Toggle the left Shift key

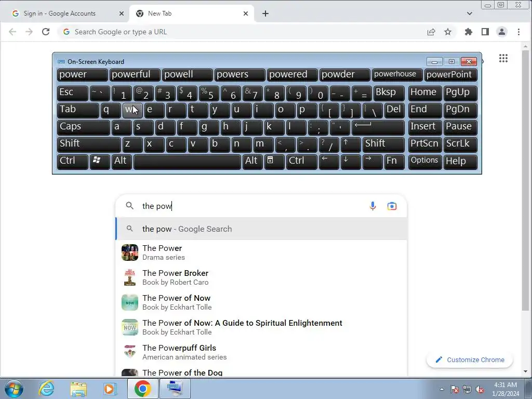(x=89, y=144)
